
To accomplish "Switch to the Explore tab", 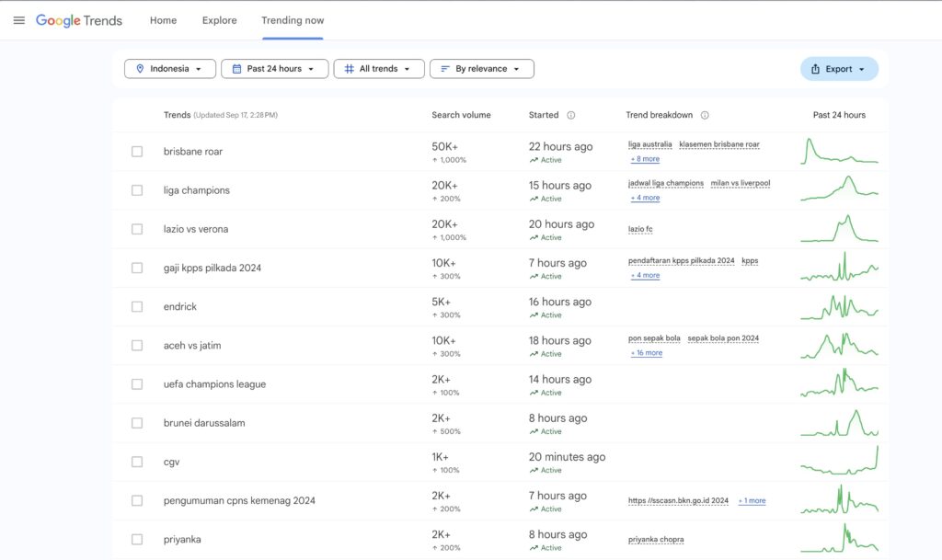I will tap(219, 20).
